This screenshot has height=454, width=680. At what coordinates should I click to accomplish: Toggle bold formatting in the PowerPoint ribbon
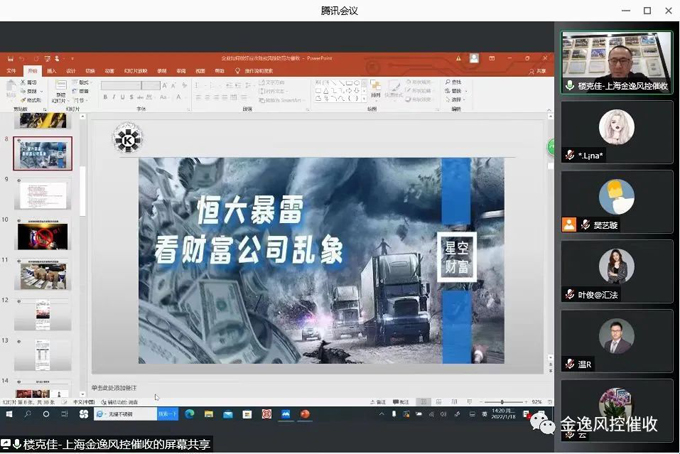[x=106, y=97]
